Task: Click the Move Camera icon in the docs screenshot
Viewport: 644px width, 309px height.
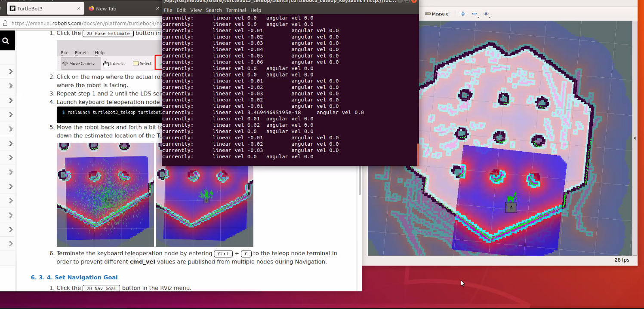Action: 65,63
